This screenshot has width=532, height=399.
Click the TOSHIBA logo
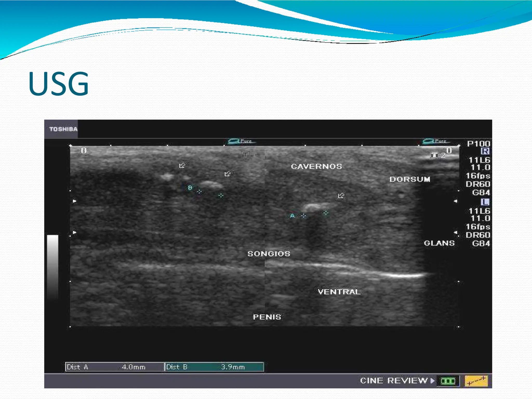(x=63, y=129)
